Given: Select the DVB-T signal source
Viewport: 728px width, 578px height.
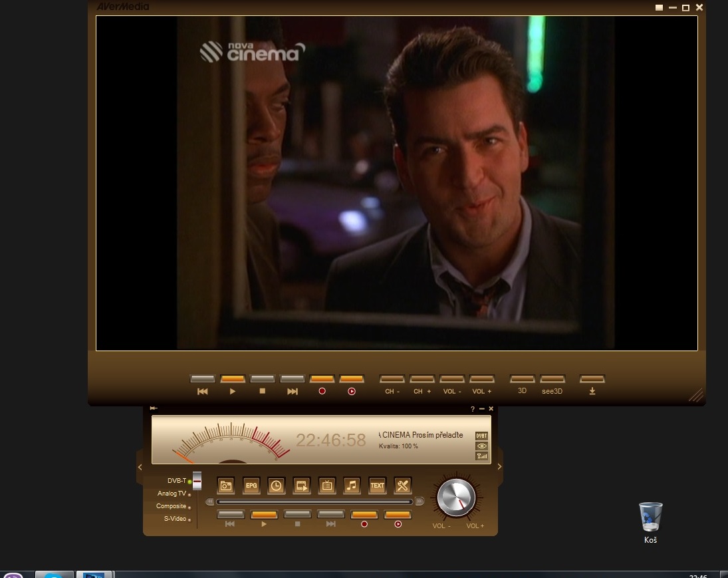Looking at the screenshot, I should (177, 480).
